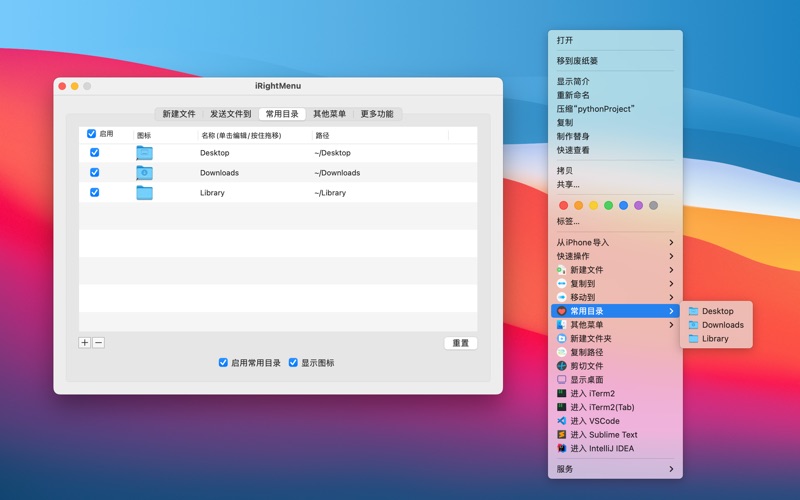
Task: Click the 新建文件夹 icon in context menu
Action: coord(561,338)
